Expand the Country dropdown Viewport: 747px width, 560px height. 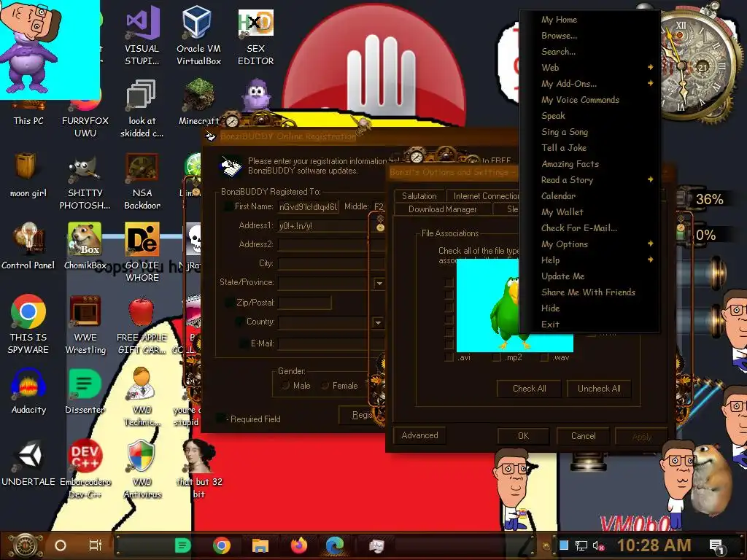pos(378,322)
